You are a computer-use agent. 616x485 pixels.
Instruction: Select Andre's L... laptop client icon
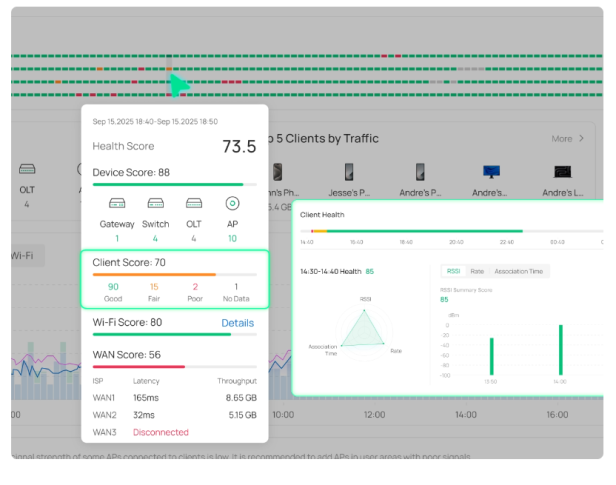tap(563, 172)
